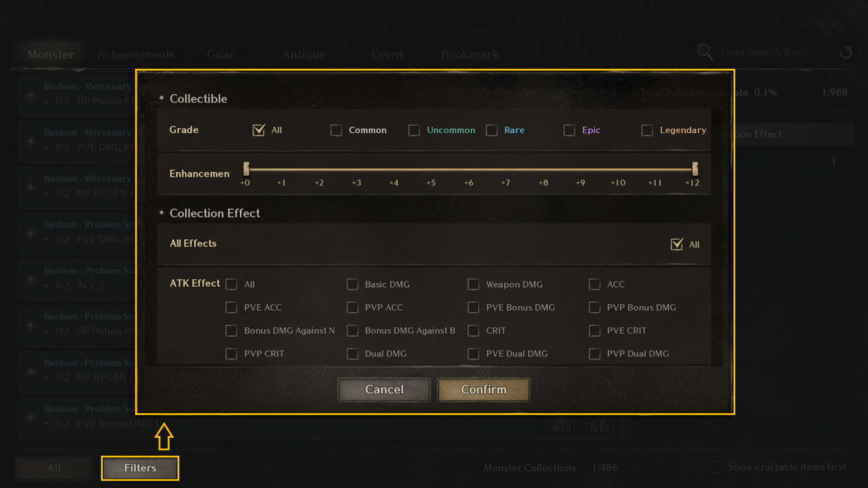
Task: Enable the Epic grade filter
Action: click(570, 130)
